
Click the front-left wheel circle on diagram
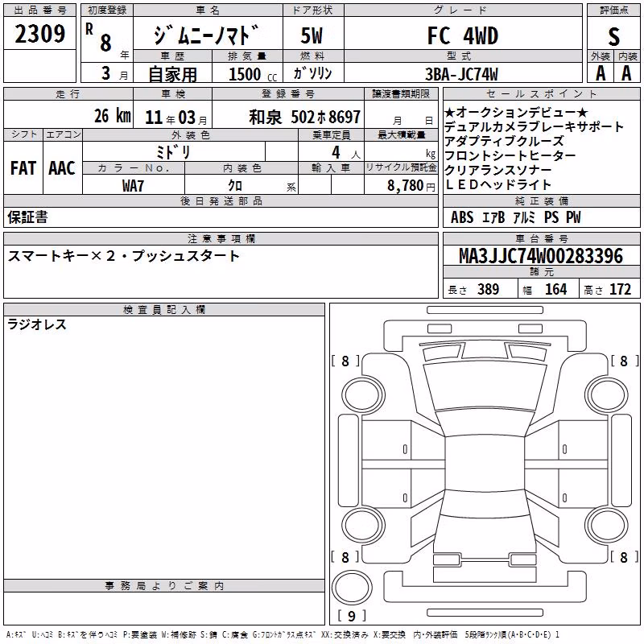[363, 396]
